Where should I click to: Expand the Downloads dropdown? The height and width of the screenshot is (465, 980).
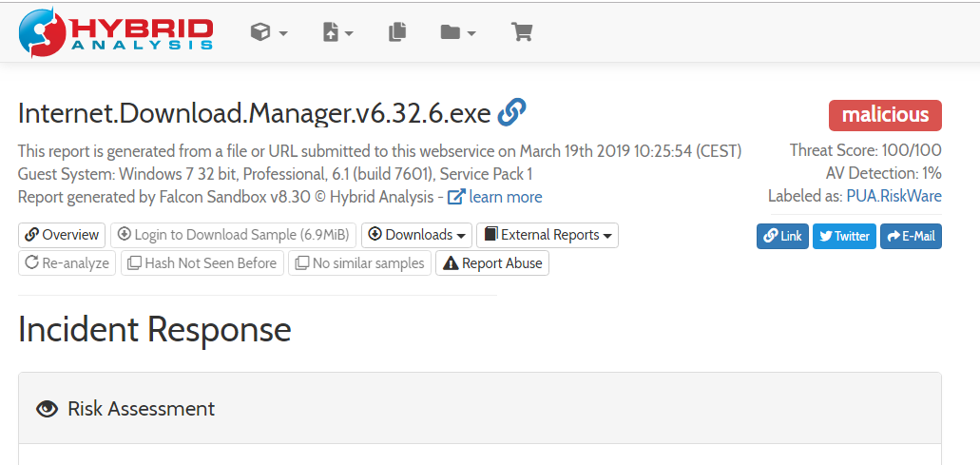(417, 235)
